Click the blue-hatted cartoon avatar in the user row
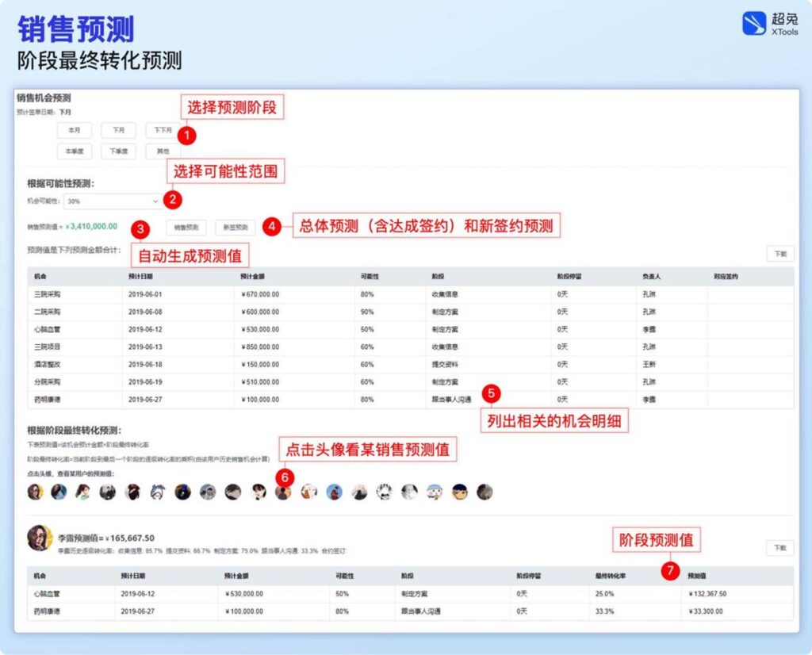The width and height of the screenshot is (812, 655). pos(434,493)
